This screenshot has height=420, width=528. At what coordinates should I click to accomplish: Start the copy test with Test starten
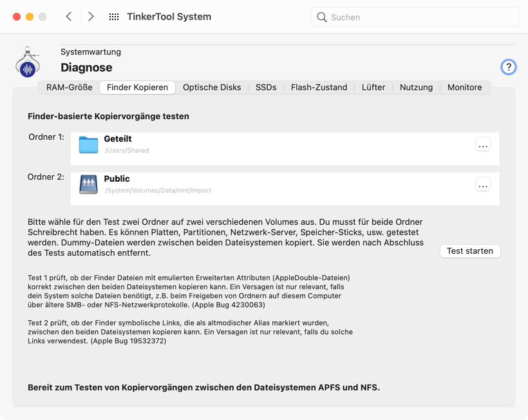click(x=470, y=251)
